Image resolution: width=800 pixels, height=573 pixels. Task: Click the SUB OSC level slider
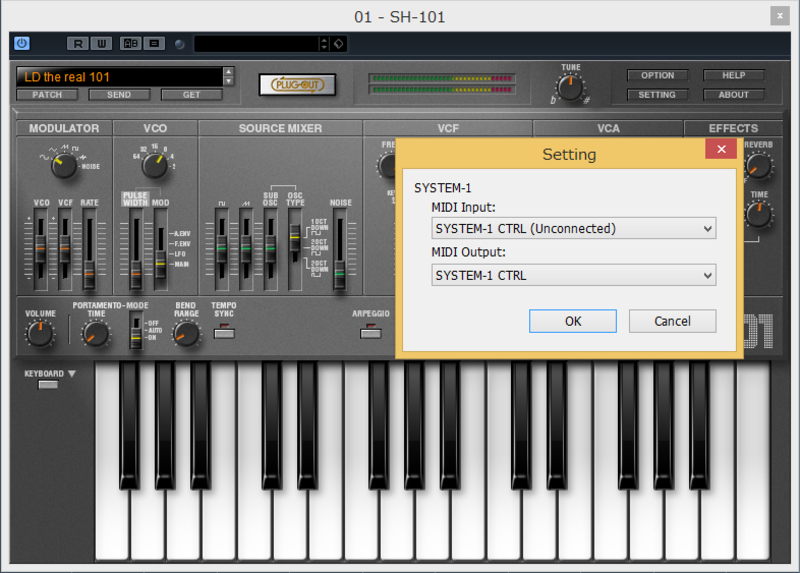(x=270, y=249)
